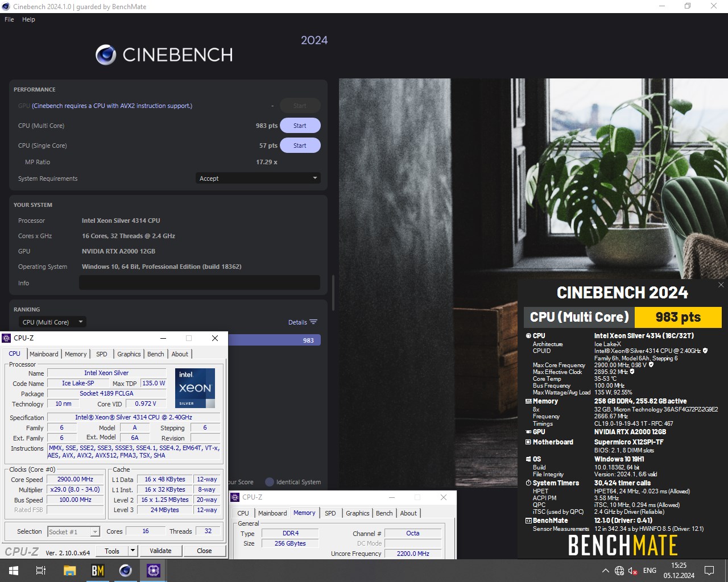Select Bench tab in second CPU-Z window
Viewport: 728px width, 582px height.
point(384,513)
